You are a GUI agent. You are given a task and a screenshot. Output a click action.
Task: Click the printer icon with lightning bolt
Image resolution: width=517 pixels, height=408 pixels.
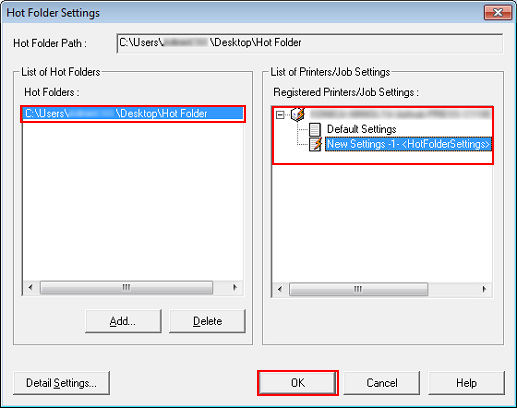coord(298,114)
